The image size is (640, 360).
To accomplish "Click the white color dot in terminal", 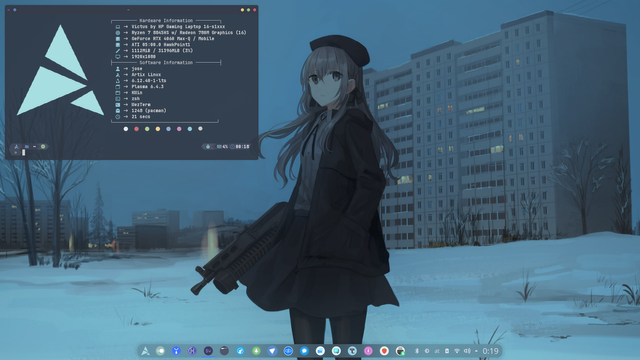I will (126, 129).
